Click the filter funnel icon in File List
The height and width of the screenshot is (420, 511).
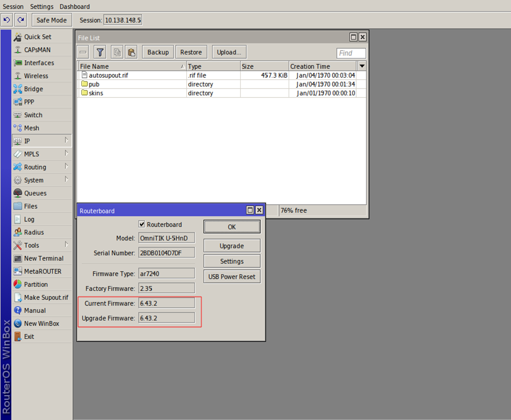click(100, 52)
